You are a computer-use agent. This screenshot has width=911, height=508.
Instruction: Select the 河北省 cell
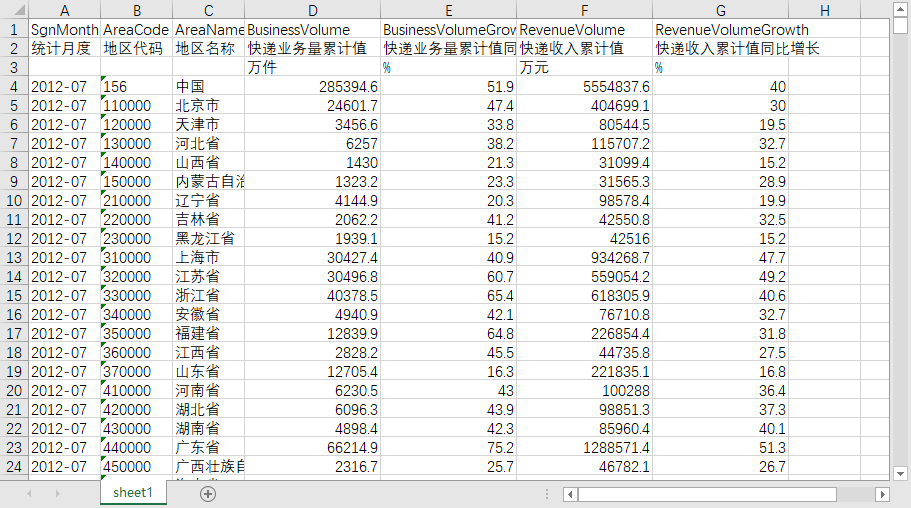click(209, 144)
